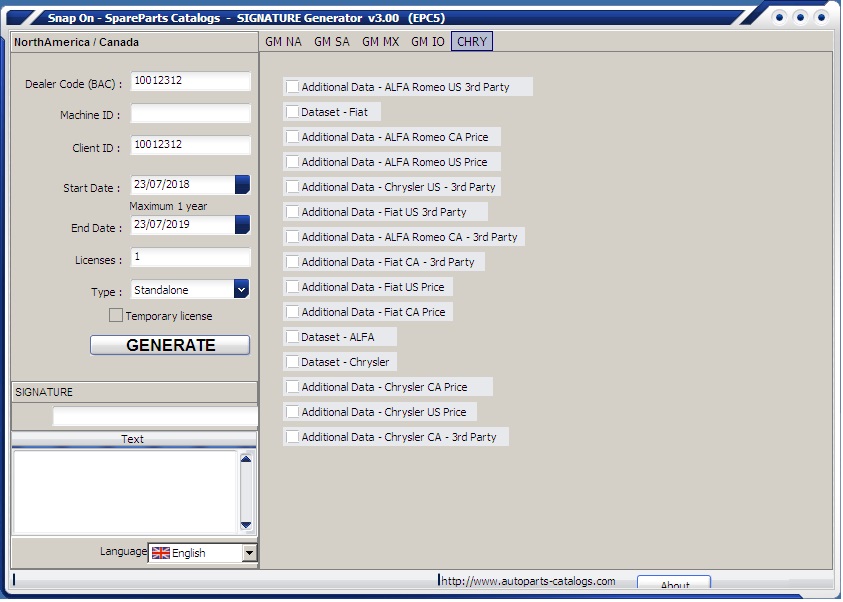Open the Start Date calendar dropdown

(242, 184)
